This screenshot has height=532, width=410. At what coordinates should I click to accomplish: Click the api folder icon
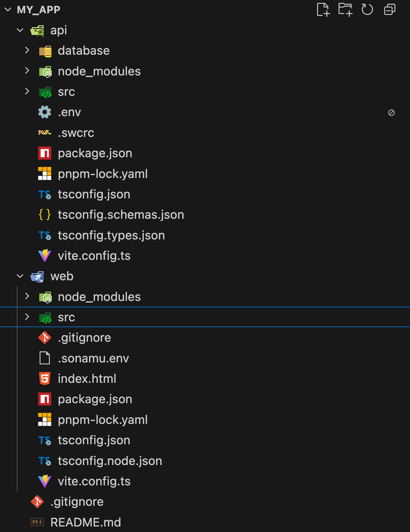pyautogui.click(x=38, y=30)
